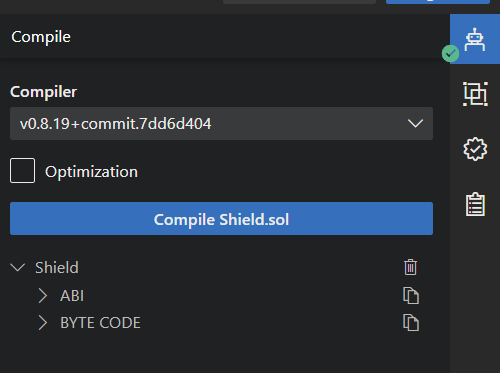This screenshot has width=500, height=373.
Task: Select the ABI tree item label
Action: (72, 296)
